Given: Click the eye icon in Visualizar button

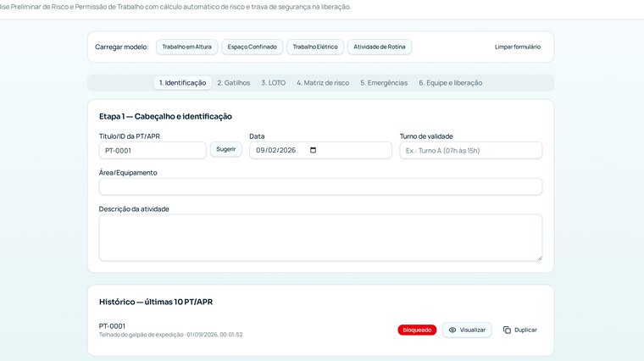Looking at the screenshot, I should click(452, 330).
